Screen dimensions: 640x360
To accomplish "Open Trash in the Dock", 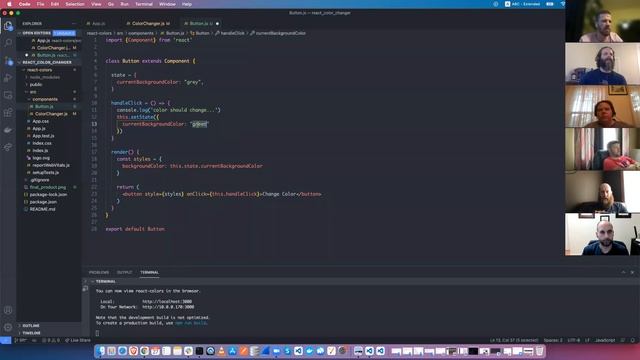I will (540, 351).
